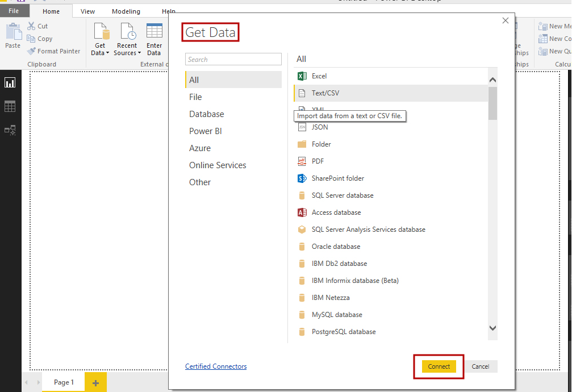
Task: Select the Text/CSV connector label
Action: [325, 93]
